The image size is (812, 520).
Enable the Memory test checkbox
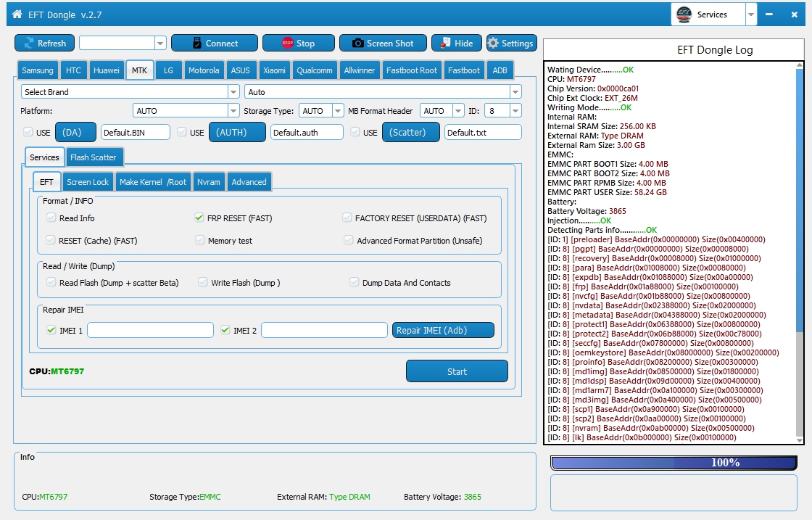pyautogui.click(x=200, y=240)
